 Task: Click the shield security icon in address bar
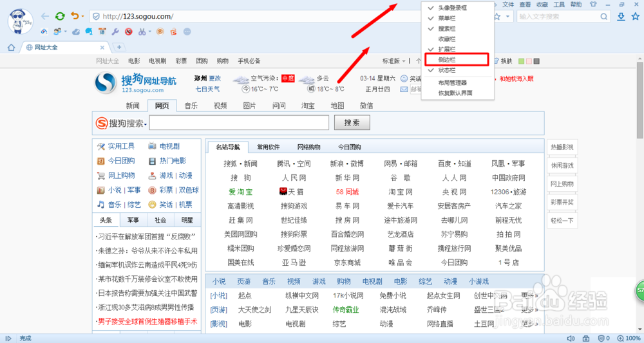coord(96,17)
